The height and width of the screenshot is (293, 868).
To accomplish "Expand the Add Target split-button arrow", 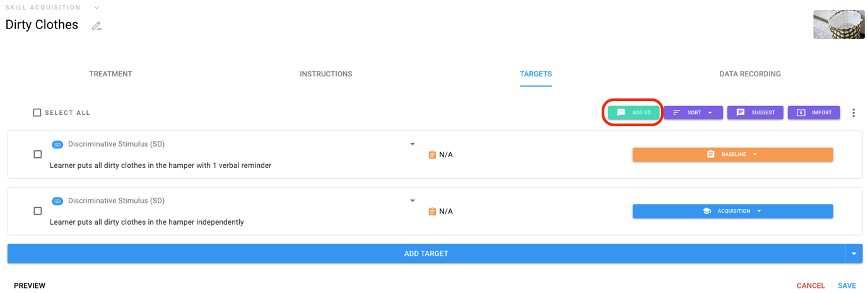I will point(853,254).
